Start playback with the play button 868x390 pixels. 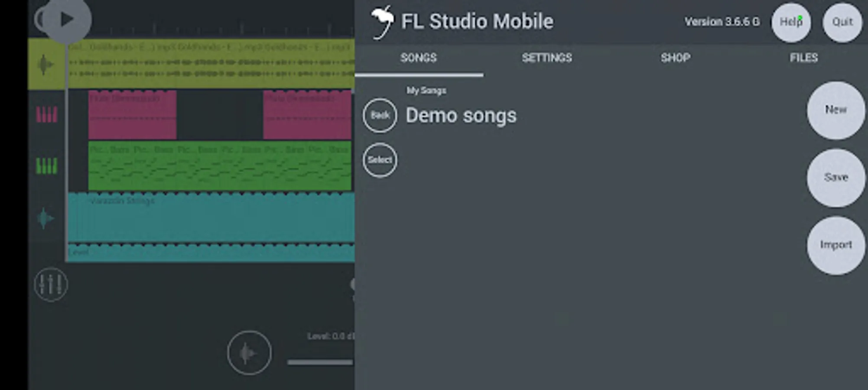click(67, 19)
